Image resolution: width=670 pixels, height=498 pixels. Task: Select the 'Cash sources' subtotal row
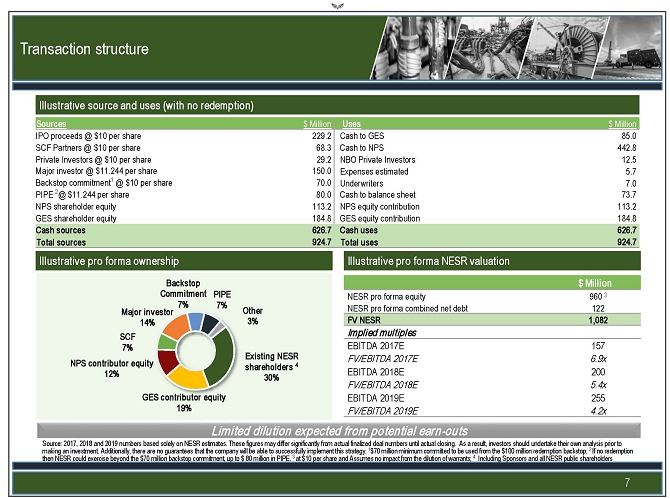coord(184,230)
